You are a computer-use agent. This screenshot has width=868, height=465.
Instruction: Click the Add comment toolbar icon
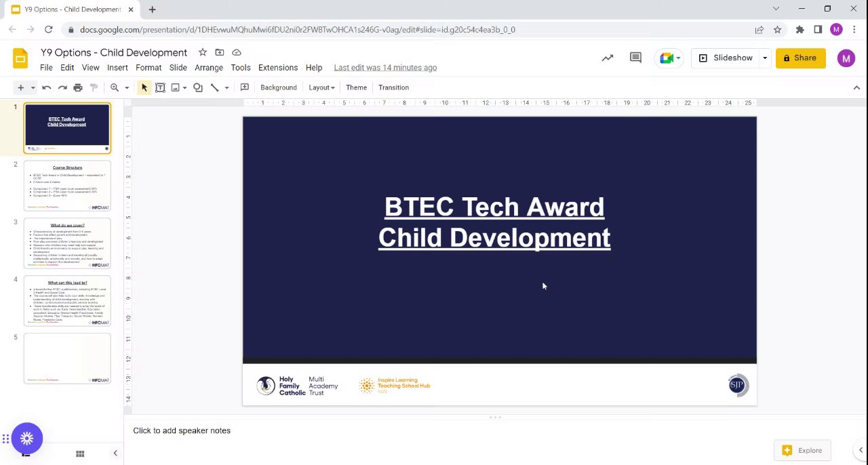click(x=245, y=87)
